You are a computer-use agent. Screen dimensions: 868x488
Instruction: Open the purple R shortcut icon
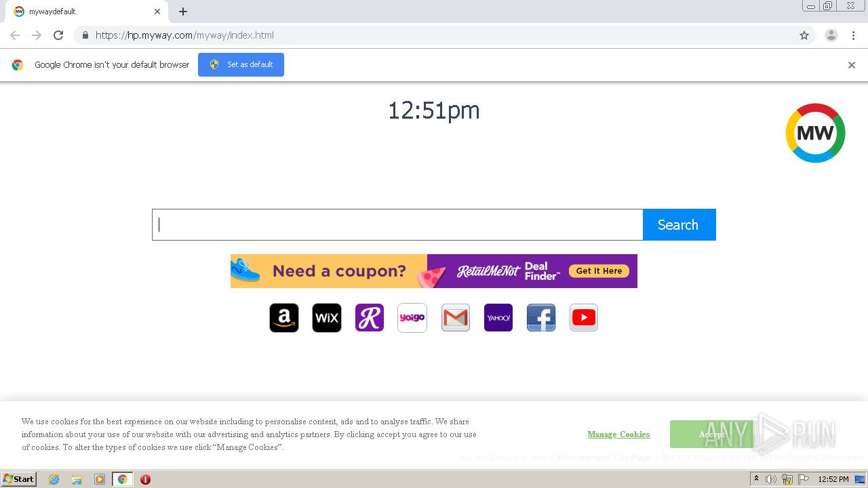pos(370,318)
